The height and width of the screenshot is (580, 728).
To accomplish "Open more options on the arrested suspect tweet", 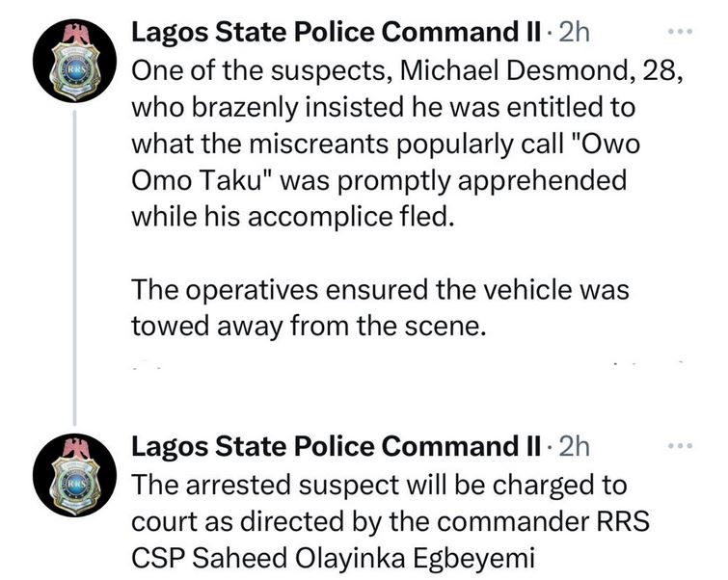I will [x=683, y=446].
